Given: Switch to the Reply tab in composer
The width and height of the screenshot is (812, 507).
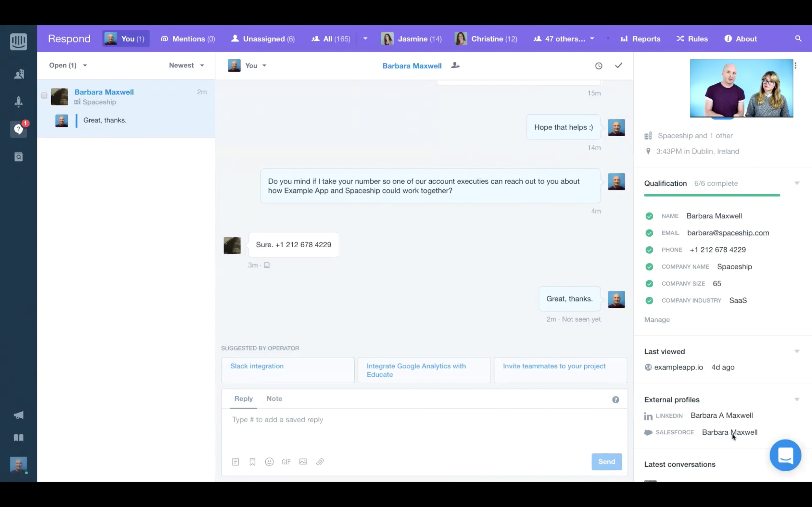Looking at the screenshot, I should [243, 399].
